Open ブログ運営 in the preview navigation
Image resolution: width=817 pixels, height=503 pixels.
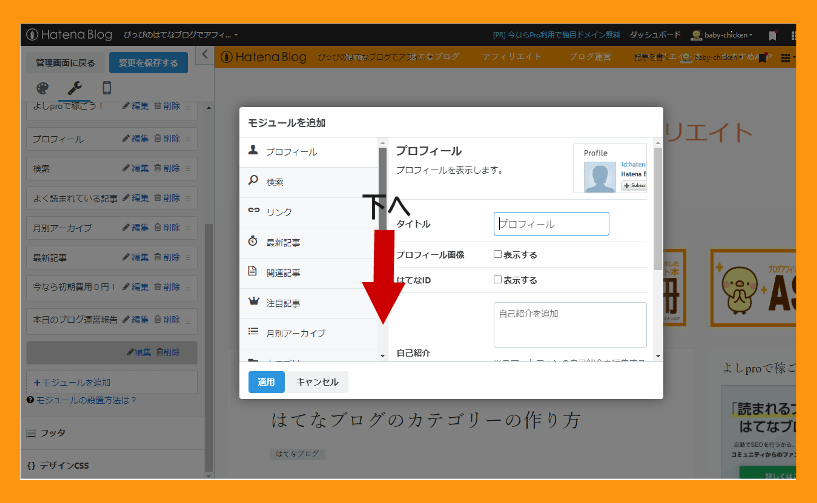click(590, 56)
